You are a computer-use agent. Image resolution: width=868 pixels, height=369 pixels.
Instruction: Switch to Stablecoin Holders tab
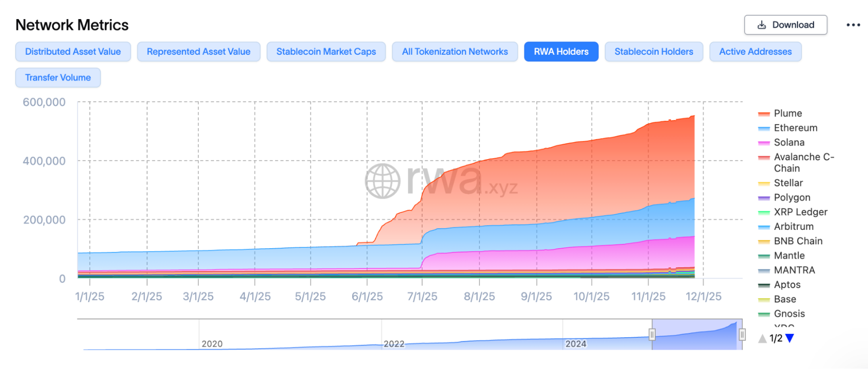[x=653, y=52]
